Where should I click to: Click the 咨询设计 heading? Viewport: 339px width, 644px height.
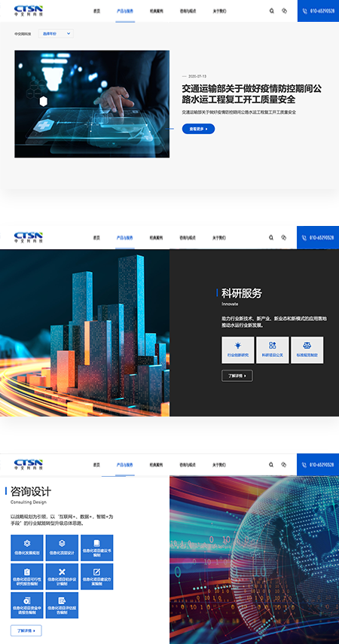pyautogui.click(x=31, y=491)
